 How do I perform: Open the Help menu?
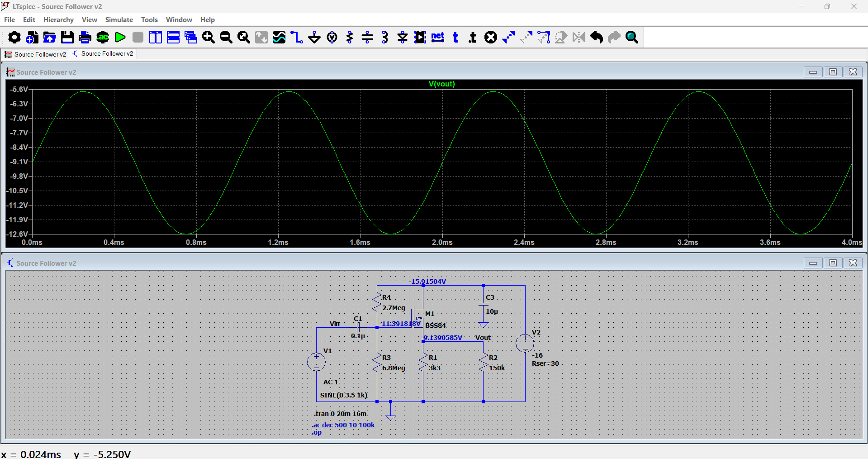(x=208, y=20)
